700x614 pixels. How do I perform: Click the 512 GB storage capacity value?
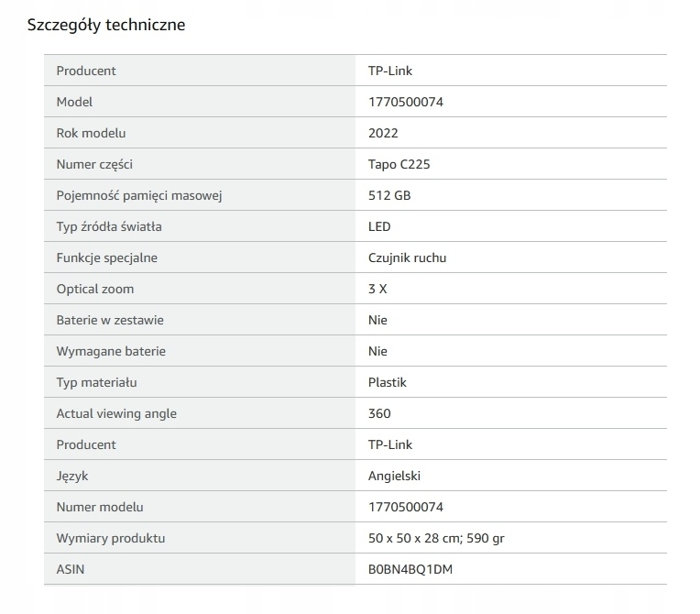(389, 195)
